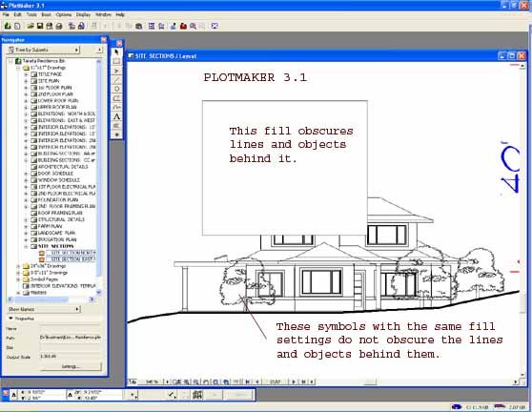Close the Navigator palette
Viewport: 532px width, 412px height.
pyautogui.click(x=104, y=40)
